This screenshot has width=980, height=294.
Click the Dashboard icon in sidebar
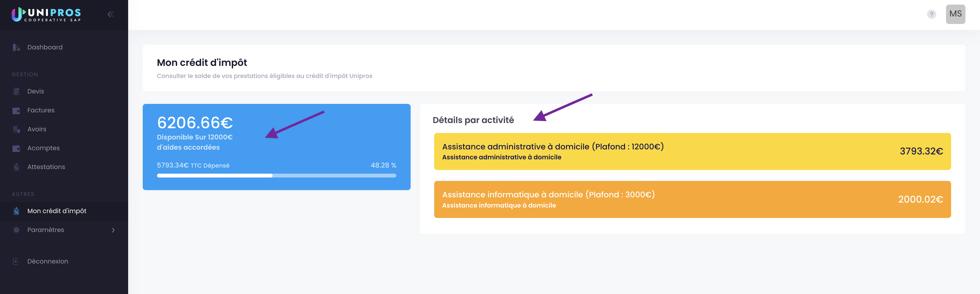tap(16, 47)
